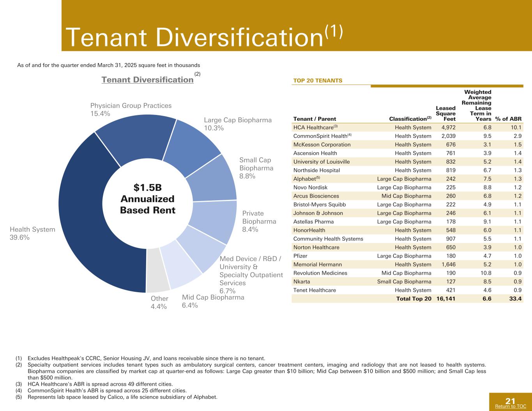Select the Alphabet tenant row
Viewport: 532px width, 411px height.
407,179
